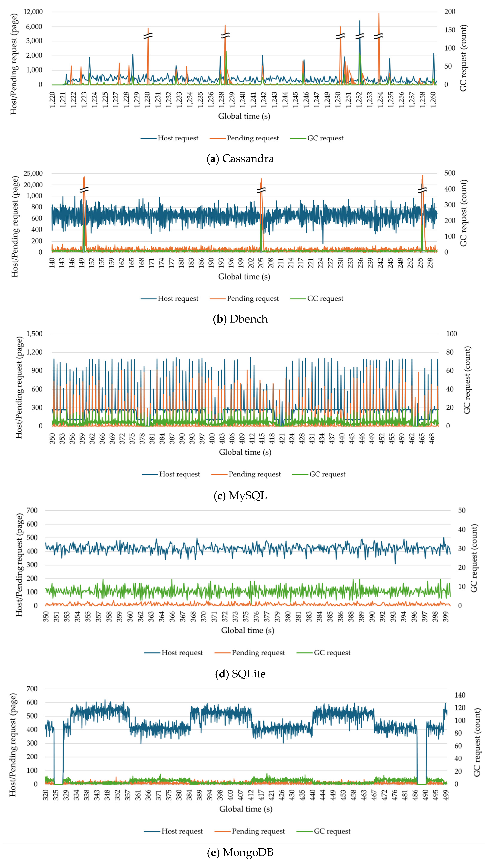
Task: Click the (c) MySQL caption
Action: 240,495
